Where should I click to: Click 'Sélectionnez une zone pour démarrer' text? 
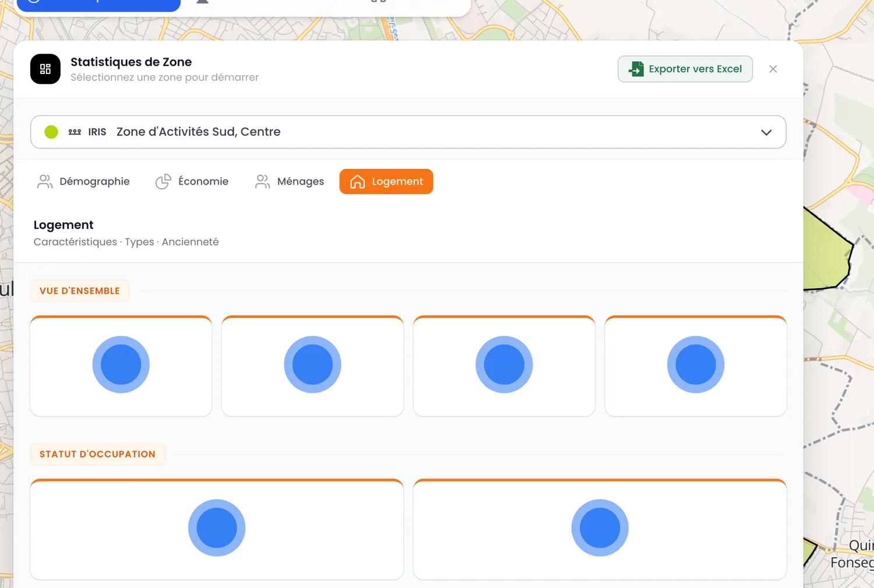[165, 77]
